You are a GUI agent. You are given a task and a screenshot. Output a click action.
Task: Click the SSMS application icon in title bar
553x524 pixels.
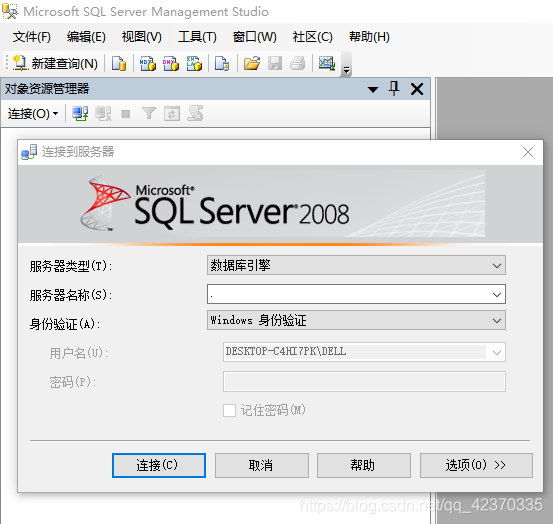pyautogui.click(x=10, y=11)
